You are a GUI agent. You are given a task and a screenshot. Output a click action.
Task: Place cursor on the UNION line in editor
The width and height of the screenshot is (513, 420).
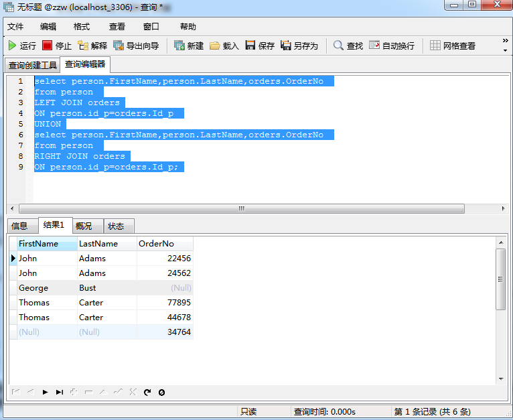(48, 124)
